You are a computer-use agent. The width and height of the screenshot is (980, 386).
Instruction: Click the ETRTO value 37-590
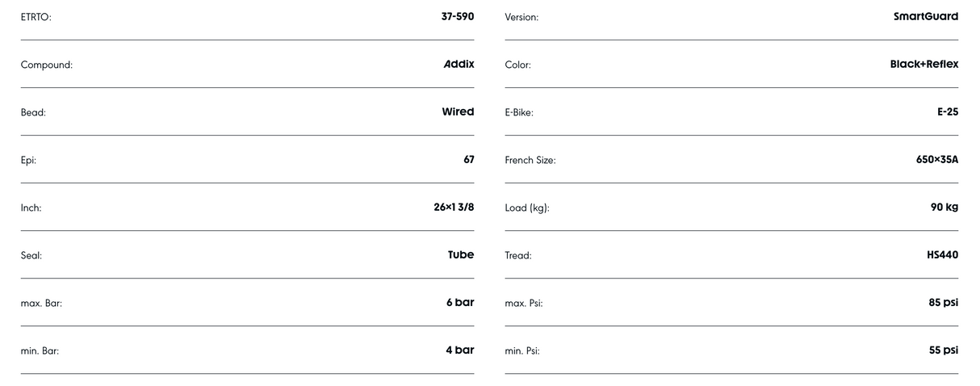tap(457, 16)
